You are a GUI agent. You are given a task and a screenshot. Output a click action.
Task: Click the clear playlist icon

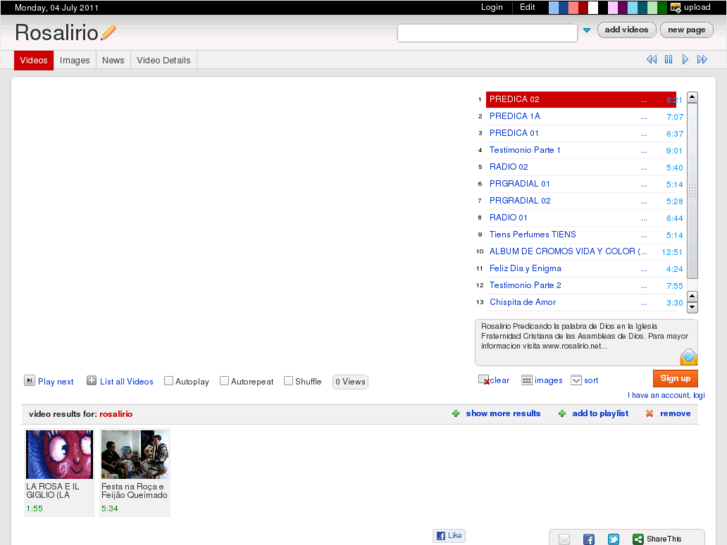click(x=484, y=380)
